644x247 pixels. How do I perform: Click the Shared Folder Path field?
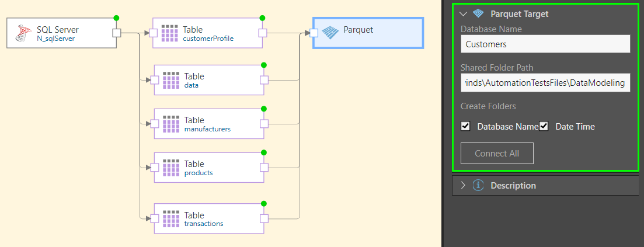tap(545, 84)
